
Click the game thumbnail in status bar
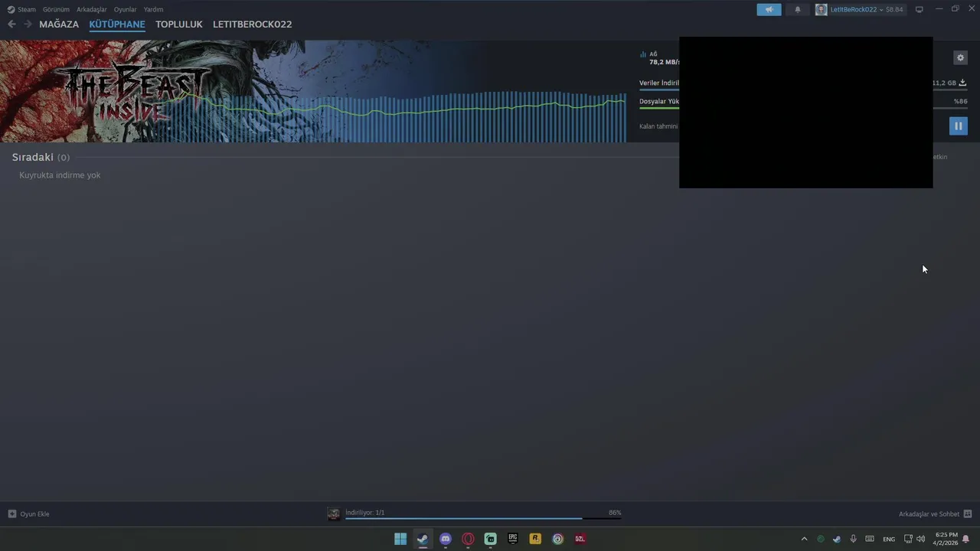tap(334, 514)
